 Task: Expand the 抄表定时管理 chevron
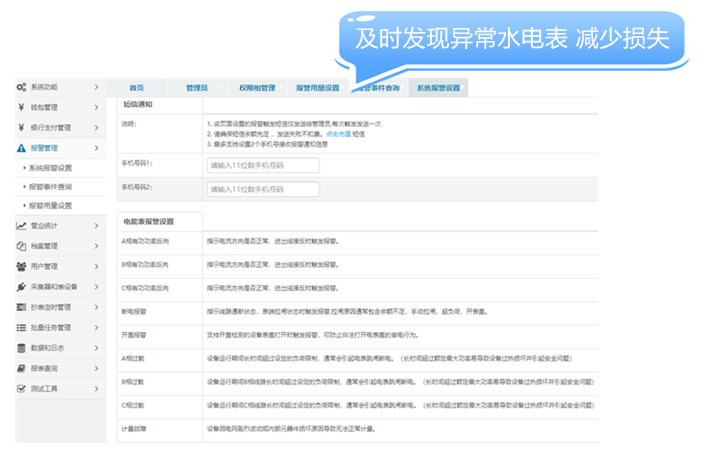pyautogui.click(x=96, y=307)
